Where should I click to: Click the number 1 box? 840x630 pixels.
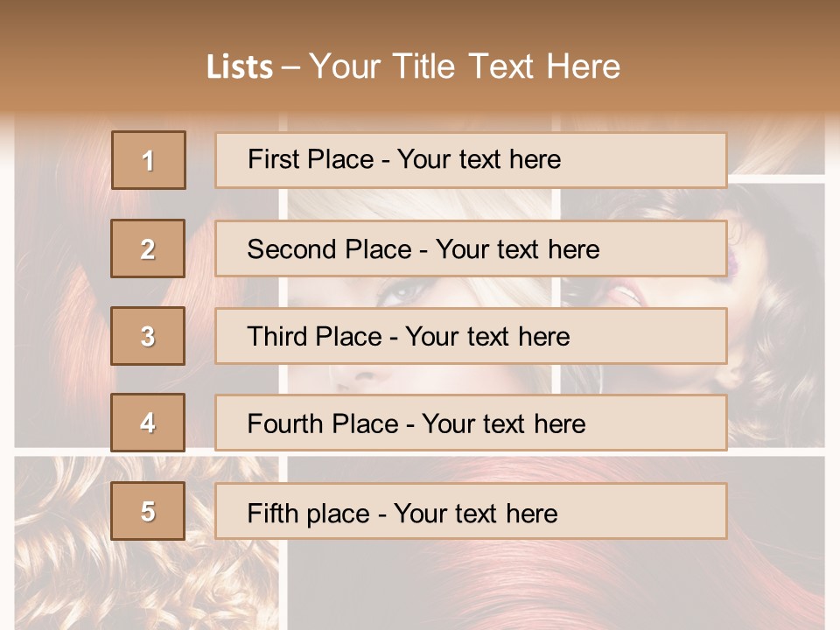click(149, 160)
